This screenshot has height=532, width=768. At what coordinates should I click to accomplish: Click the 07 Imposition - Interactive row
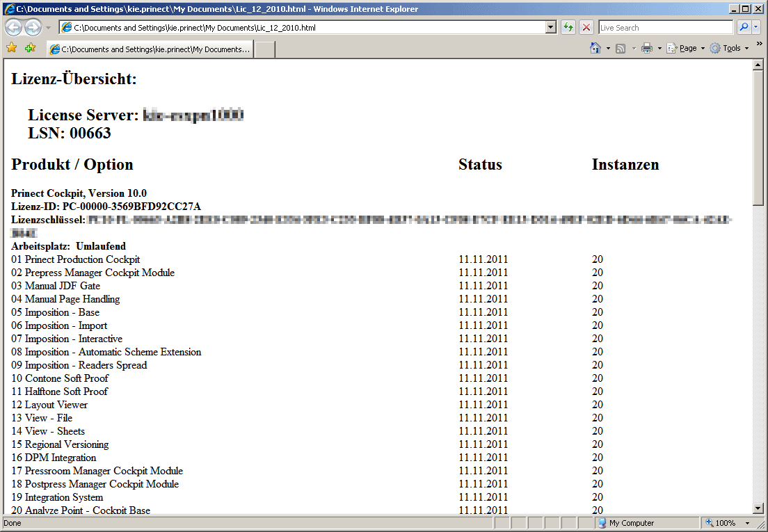pyautogui.click(x=67, y=338)
